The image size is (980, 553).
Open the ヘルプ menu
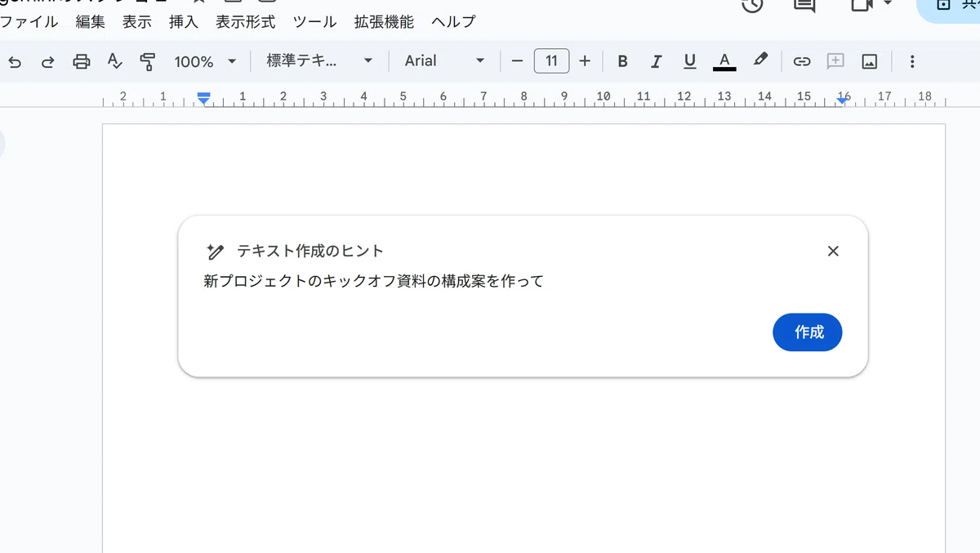pos(453,22)
